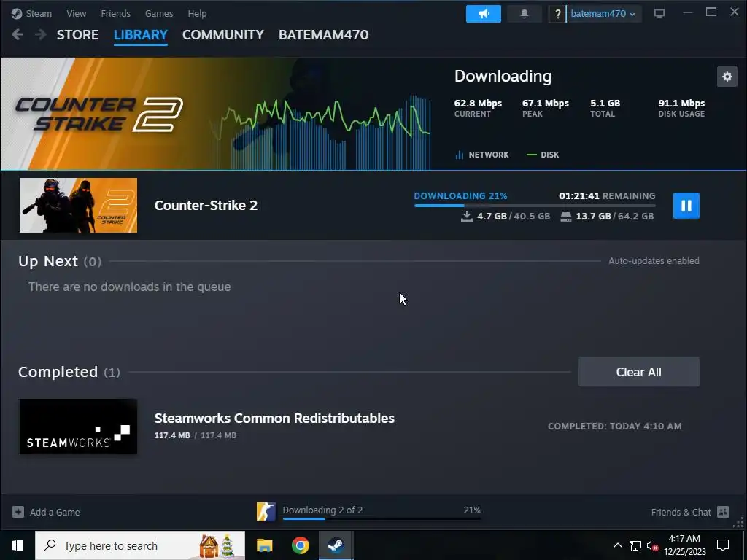The height and width of the screenshot is (560, 747).
Task: Open Friends & Chat
Action: coord(681,513)
